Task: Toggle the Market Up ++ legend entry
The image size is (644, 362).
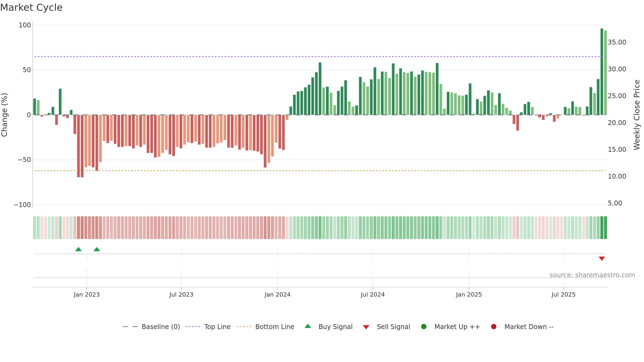Action: point(451,327)
